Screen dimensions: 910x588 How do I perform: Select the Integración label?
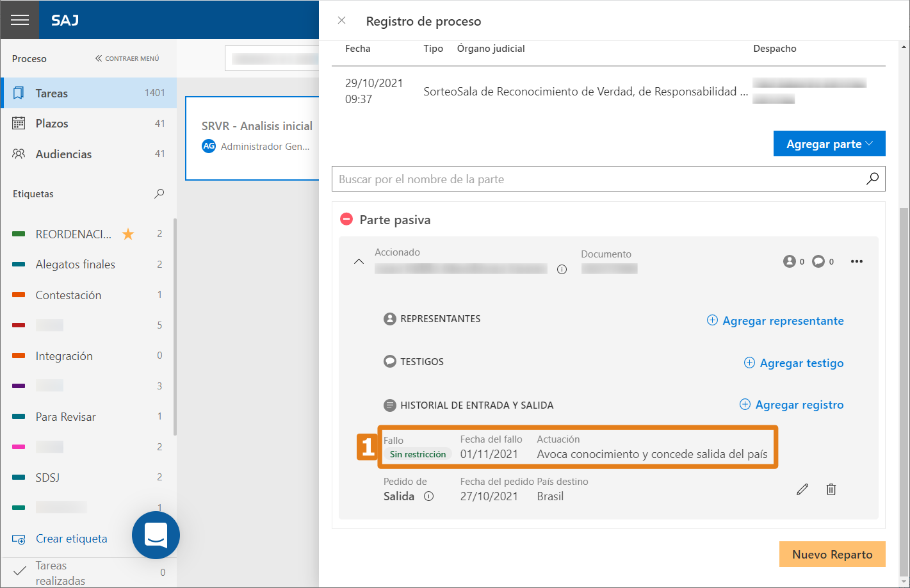(64, 356)
